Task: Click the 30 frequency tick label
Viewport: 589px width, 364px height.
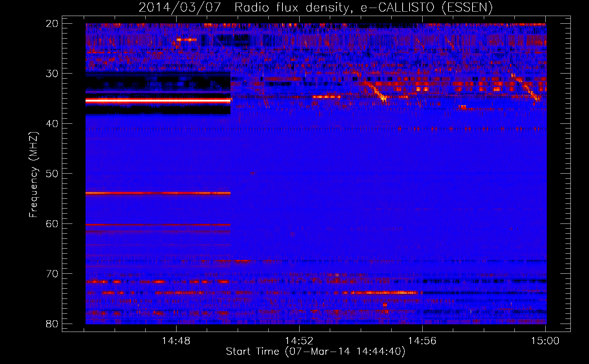Action: pos(52,74)
